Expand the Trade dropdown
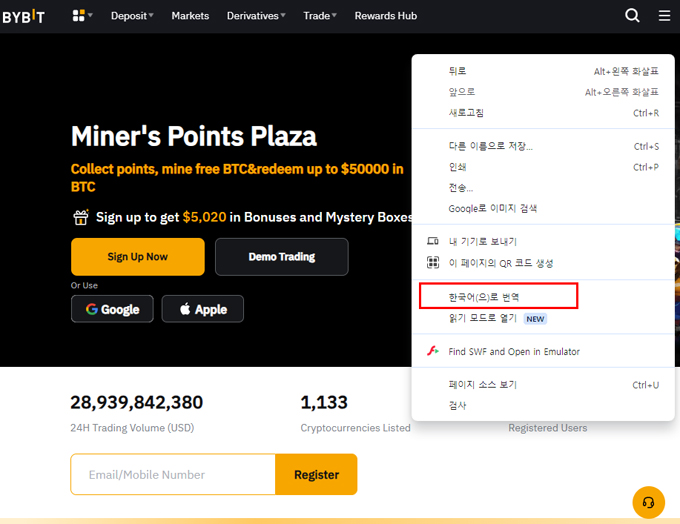 click(320, 16)
